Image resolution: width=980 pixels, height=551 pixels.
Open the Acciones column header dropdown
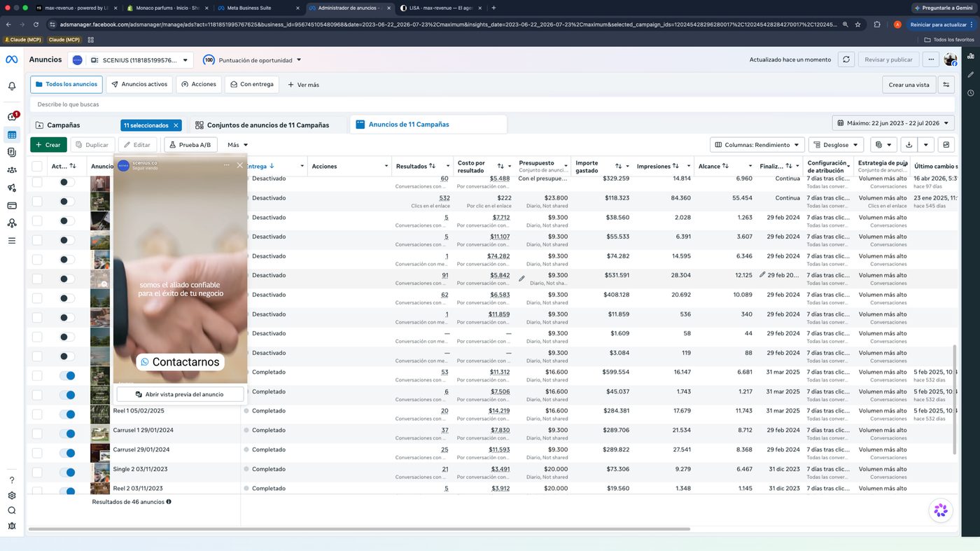click(x=386, y=166)
